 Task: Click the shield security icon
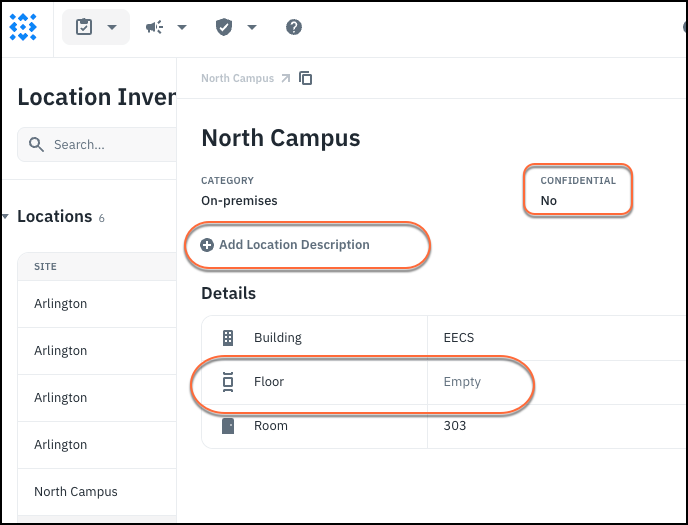point(224,27)
